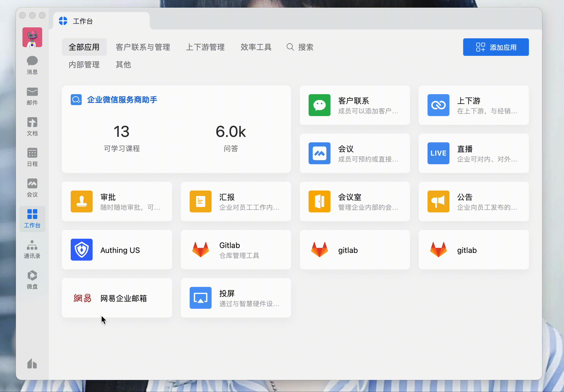Click the bottom-left sidebar icon
Screen dimensions: 564x392
32,364
